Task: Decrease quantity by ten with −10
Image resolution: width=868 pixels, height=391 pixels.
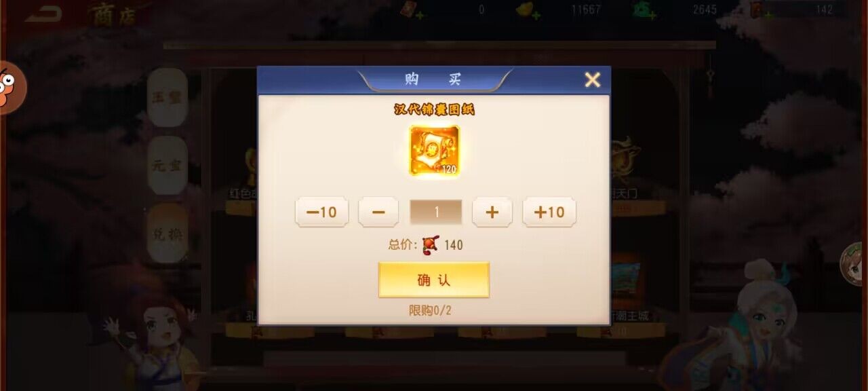Action: pyautogui.click(x=322, y=212)
